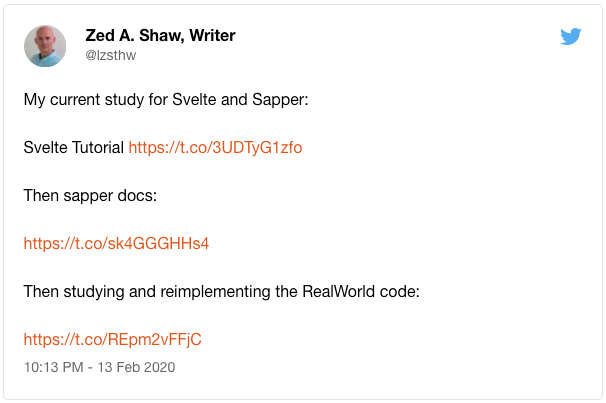Click the text 'My current study for'
Image resolution: width=606 pixels, height=403 pixels.
point(95,100)
